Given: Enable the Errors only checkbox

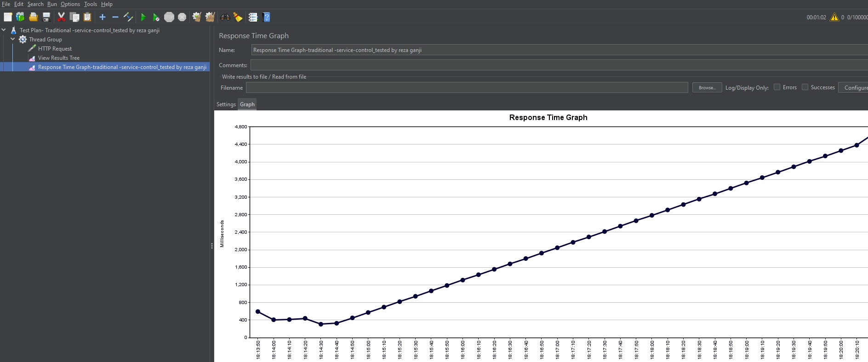Looking at the screenshot, I should coord(777,87).
